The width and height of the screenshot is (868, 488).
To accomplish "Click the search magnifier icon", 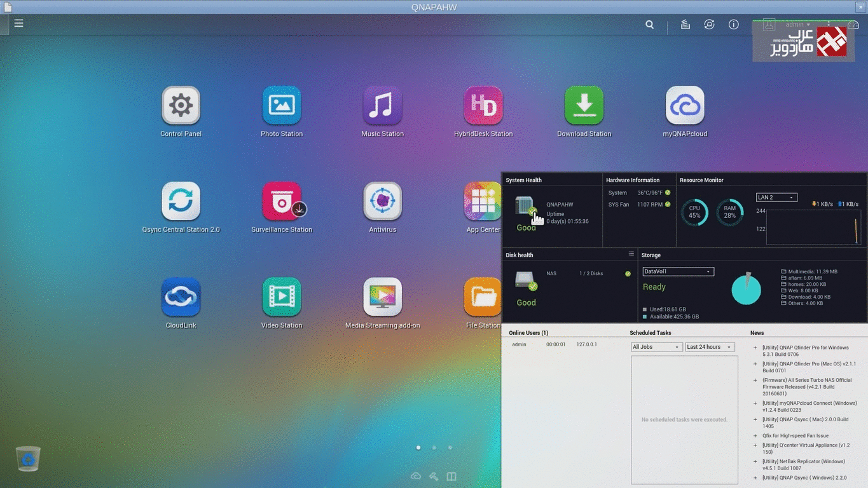I will 649,25.
